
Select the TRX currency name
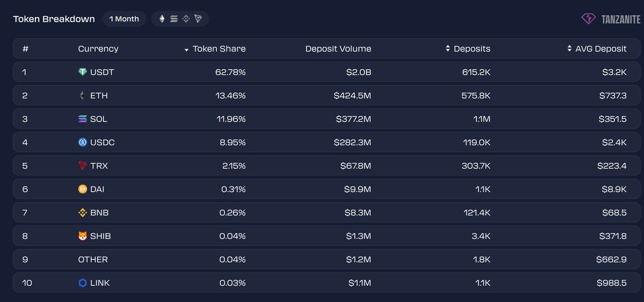pos(99,166)
